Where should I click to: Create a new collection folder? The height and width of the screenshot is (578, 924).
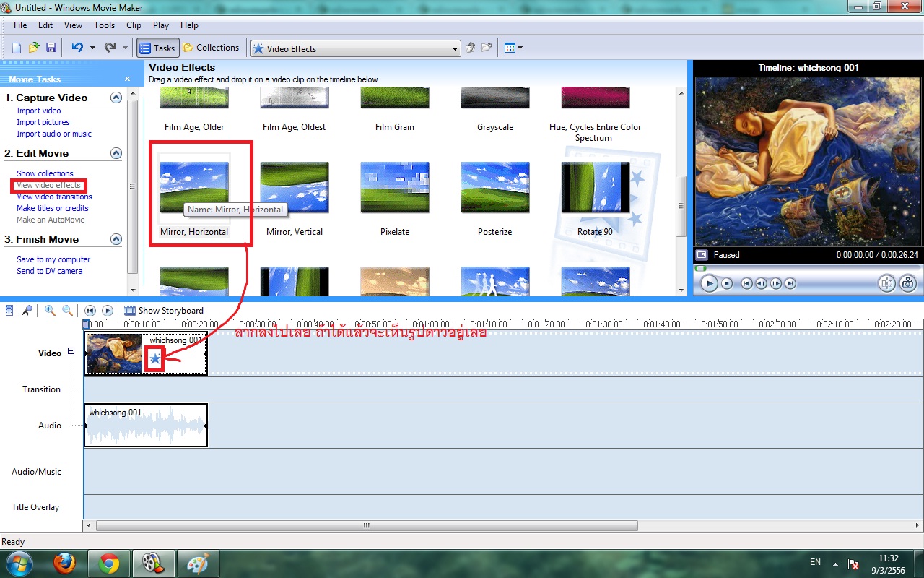pyautogui.click(x=488, y=48)
